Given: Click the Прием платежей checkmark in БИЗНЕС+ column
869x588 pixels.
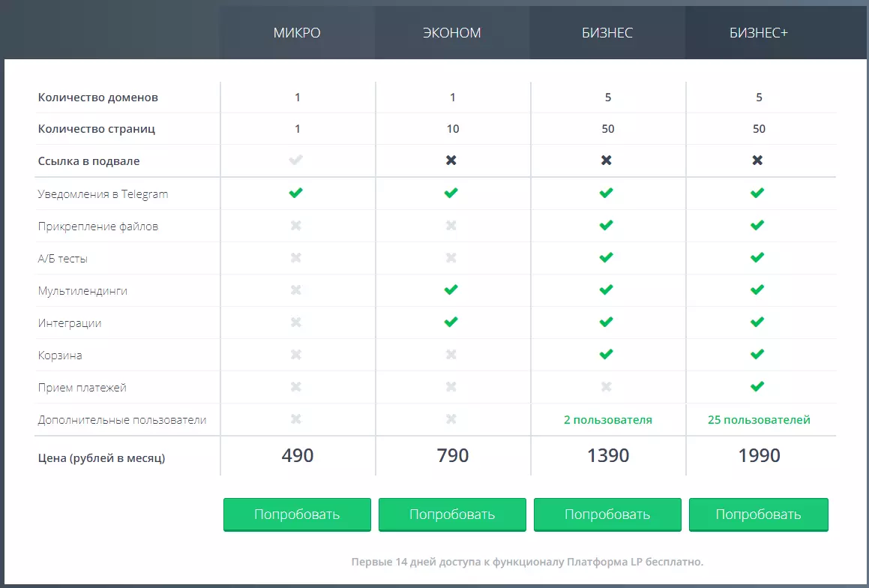Looking at the screenshot, I should tap(757, 385).
